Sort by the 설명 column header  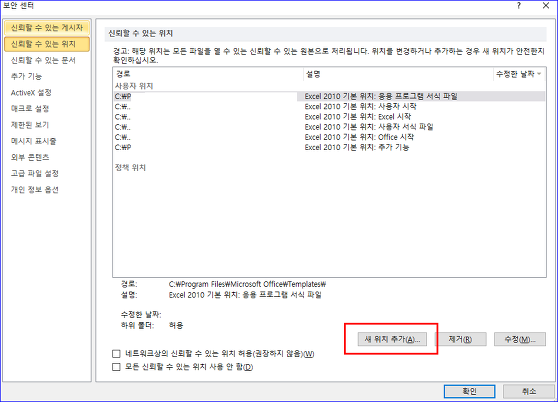coord(398,74)
